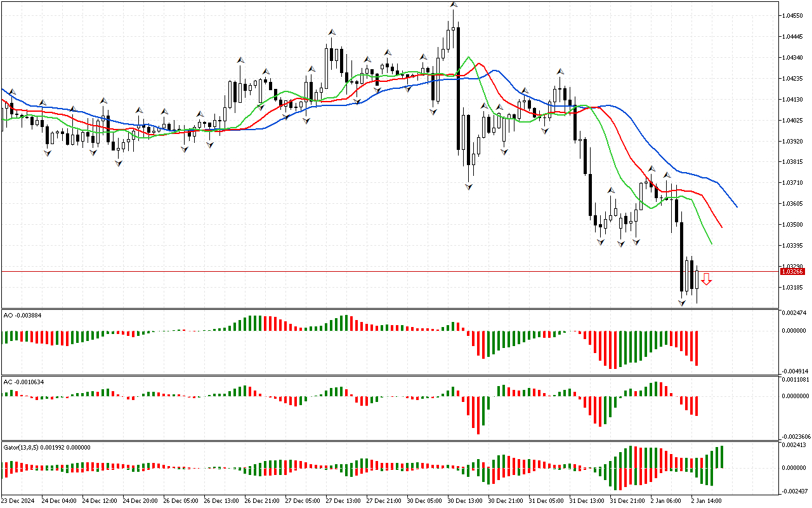Click price level 1.04235 on the scale
This screenshot has width=812, height=508.
click(x=793, y=78)
